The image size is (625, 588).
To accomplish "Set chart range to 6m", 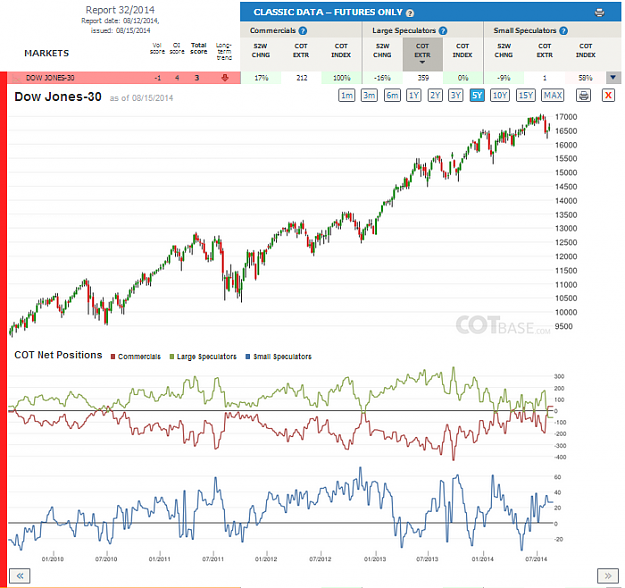I will (392, 95).
